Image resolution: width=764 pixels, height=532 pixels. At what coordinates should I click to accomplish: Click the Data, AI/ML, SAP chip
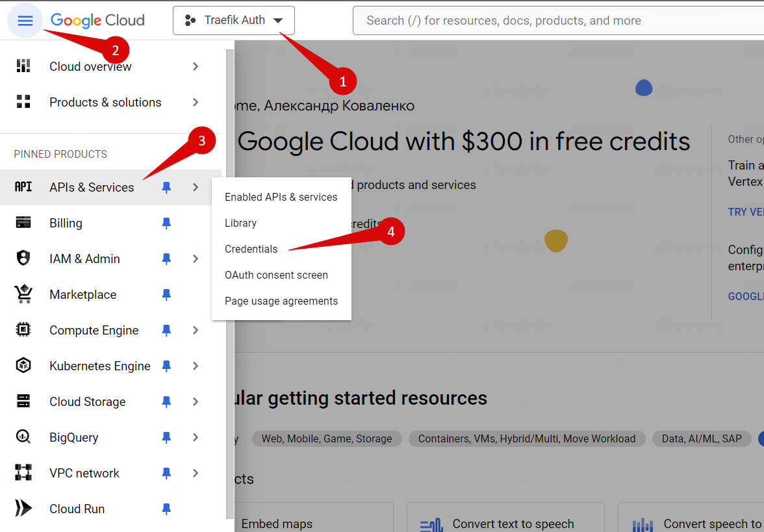(702, 438)
